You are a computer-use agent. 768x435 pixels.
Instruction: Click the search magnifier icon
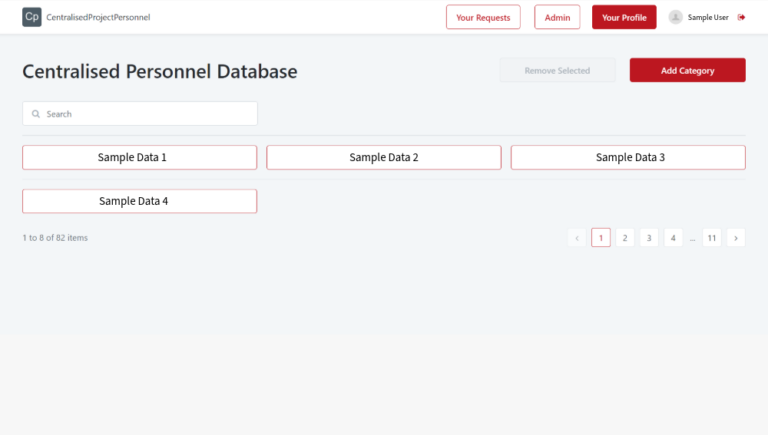click(36, 114)
